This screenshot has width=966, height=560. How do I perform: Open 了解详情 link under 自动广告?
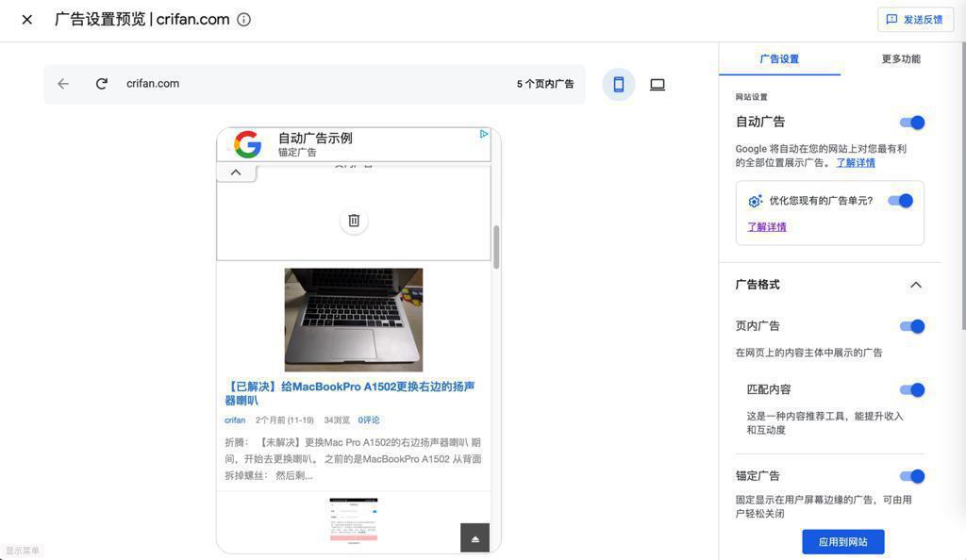[x=856, y=163]
